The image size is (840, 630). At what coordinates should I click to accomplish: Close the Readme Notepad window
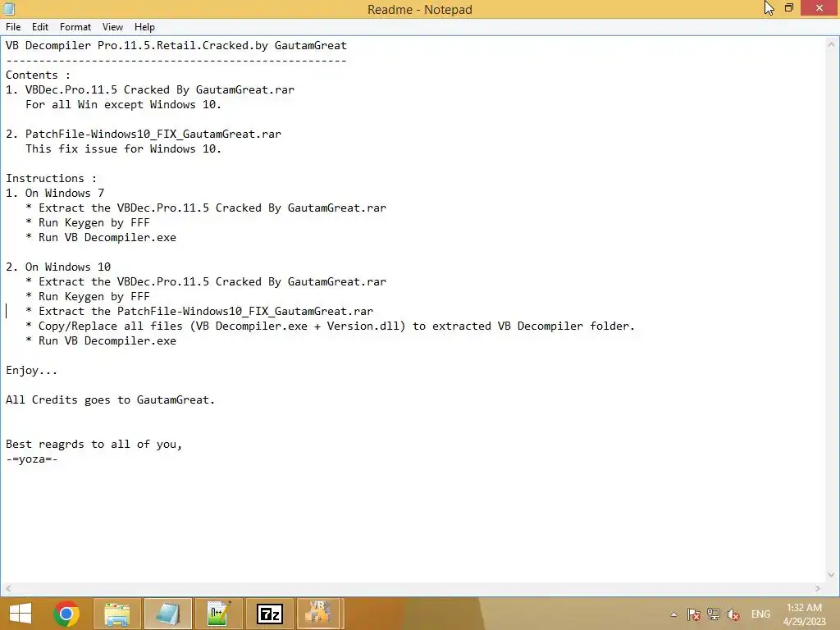tap(819, 7)
